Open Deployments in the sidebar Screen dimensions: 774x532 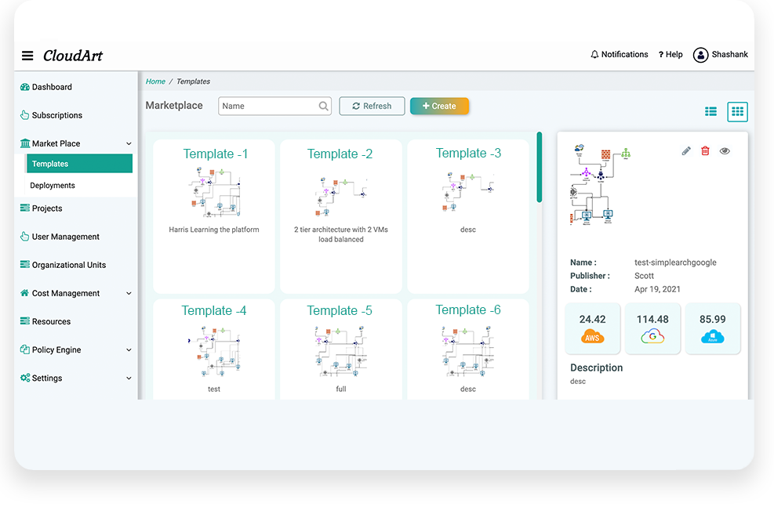pos(53,186)
